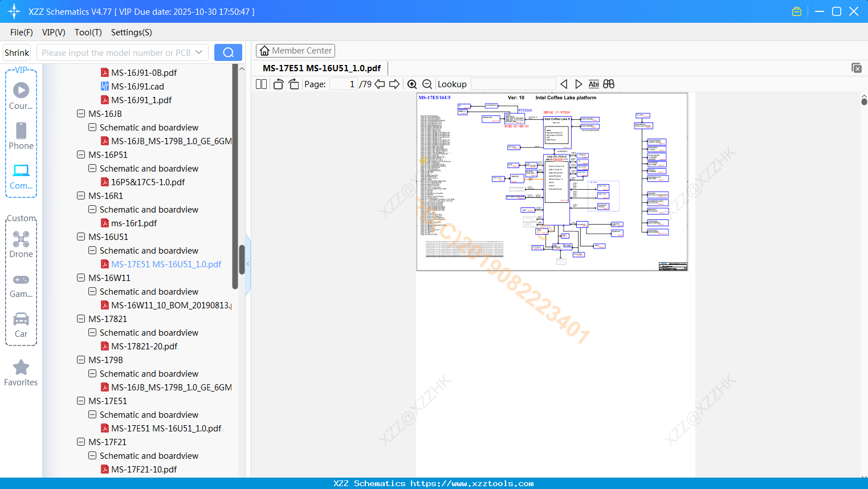Screen dimensions: 868x489
Task: Collapse the MS-17E51 tree node
Action: tap(81, 401)
